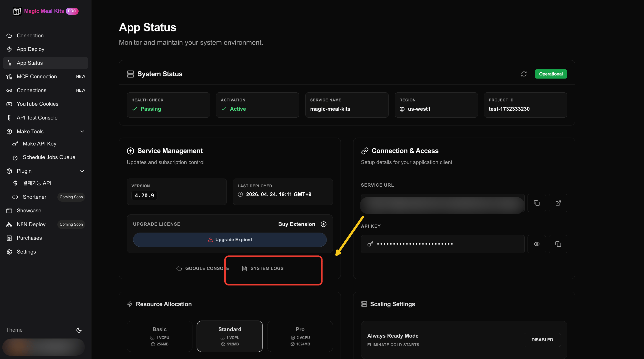
Task: Toggle Always Ready Mode DISABLED button
Action: coord(542,340)
